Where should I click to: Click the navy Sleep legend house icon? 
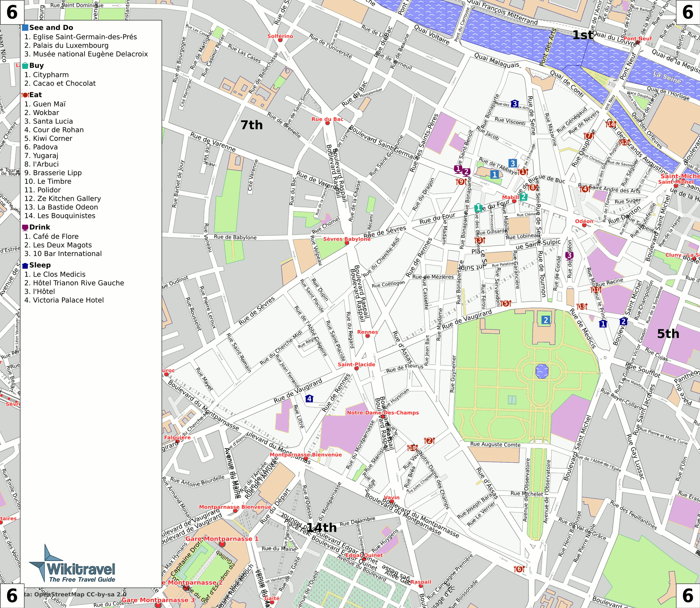point(25,265)
